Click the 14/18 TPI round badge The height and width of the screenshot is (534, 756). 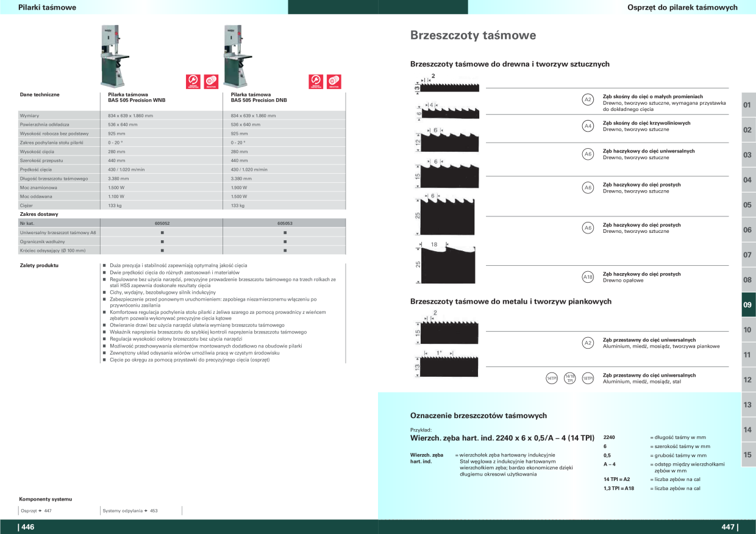(x=570, y=379)
